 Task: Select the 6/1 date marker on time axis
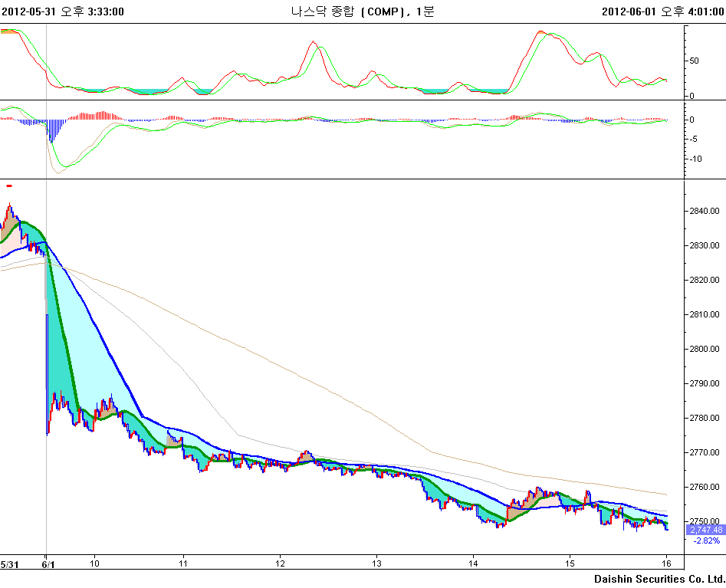pyautogui.click(x=46, y=563)
